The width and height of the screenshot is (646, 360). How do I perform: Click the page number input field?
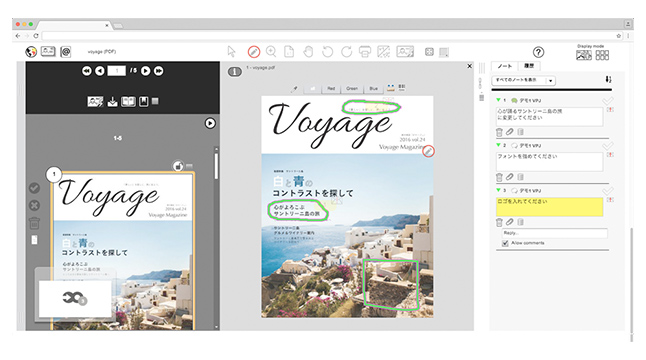pyautogui.click(x=117, y=71)
